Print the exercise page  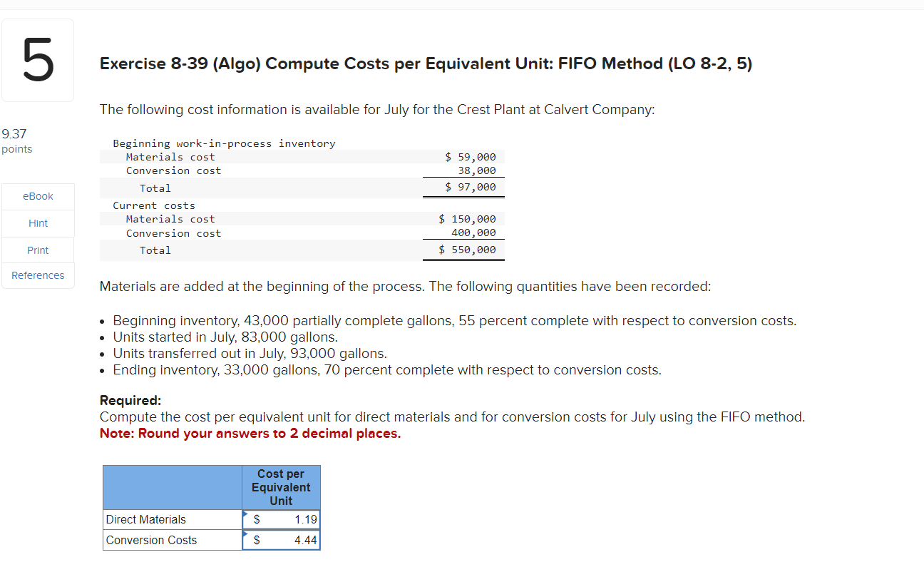[x=38, y=250]
